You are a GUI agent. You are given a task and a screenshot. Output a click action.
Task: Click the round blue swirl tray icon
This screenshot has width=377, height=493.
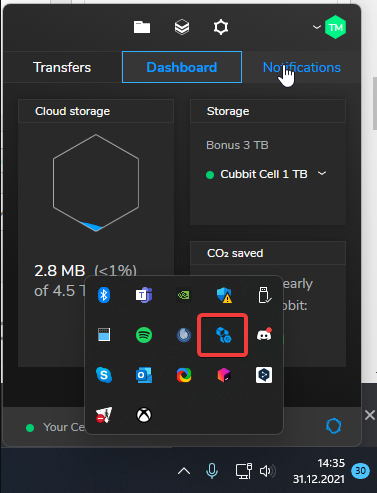click(184, 335)
